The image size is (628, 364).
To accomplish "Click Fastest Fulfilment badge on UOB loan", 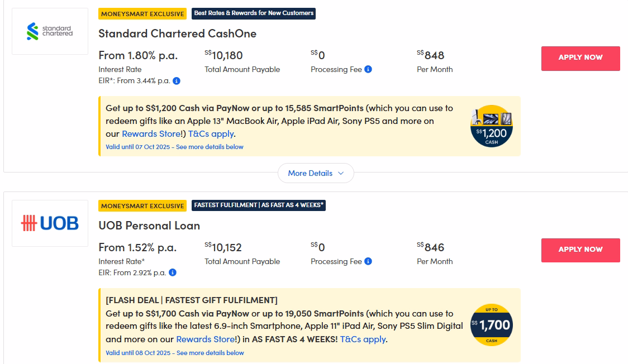I will (x=259, y=205).
